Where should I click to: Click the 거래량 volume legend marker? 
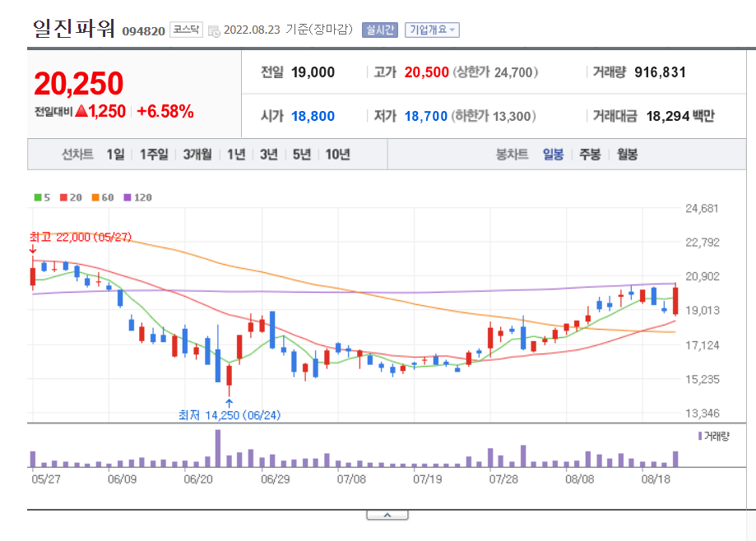point(700,436)
